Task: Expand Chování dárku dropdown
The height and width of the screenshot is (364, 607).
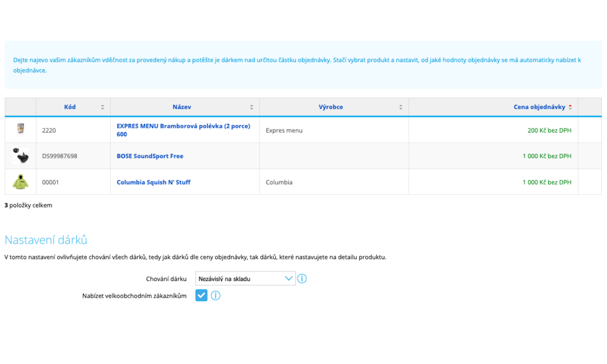Action: pyautogui.click(x=245, y=279)
